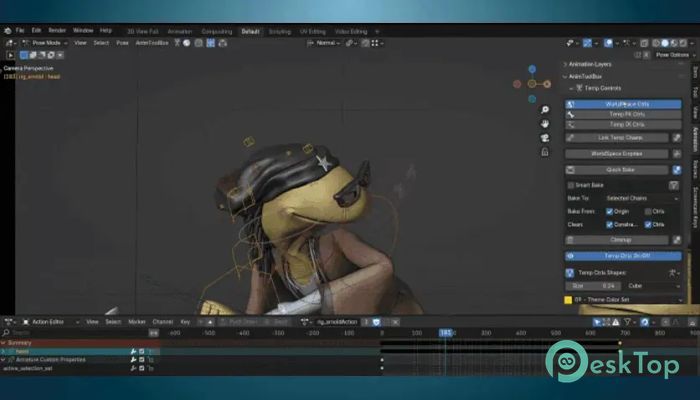Click the Temp IK Ctrls button
This screenshot has width=700, height=400.
[623, 125]
